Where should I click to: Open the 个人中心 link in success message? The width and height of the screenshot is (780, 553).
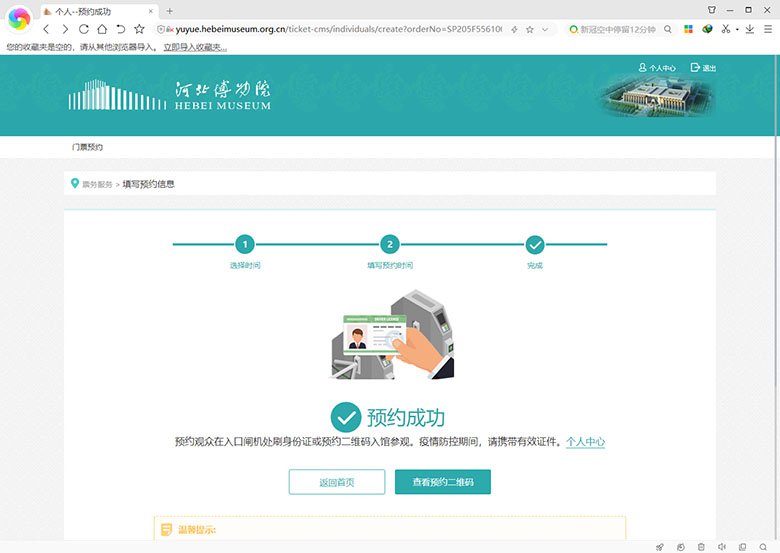(x=585, y=441)
